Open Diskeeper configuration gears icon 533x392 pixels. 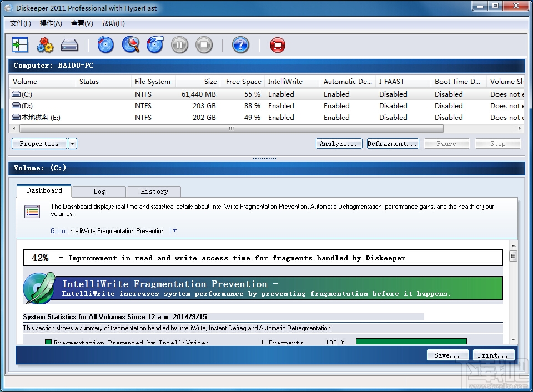pos(45,44)
